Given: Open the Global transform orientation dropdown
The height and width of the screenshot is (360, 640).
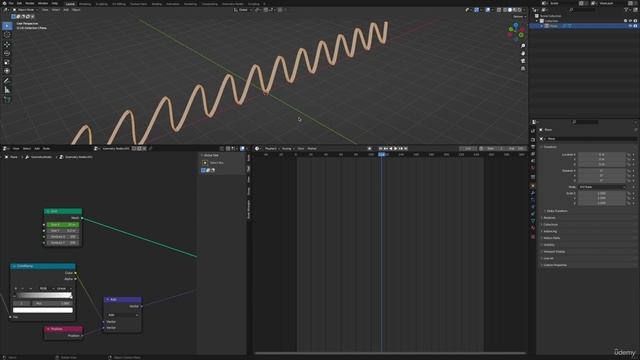Looking at the screenshot, I should tap(243, 10).
